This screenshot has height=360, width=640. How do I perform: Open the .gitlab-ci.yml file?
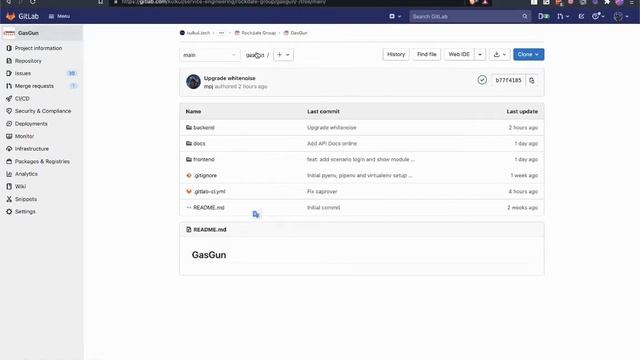click(x=209, y=191)
